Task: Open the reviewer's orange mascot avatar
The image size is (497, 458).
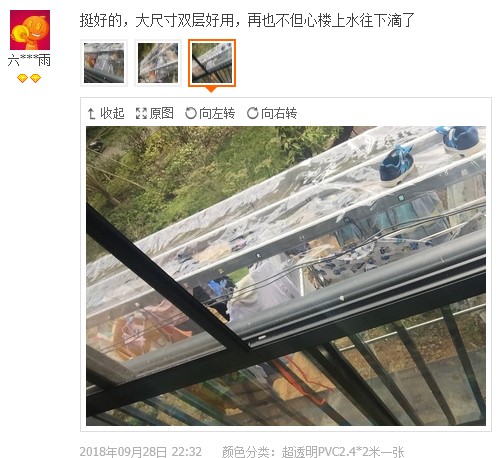Action: 30,30
